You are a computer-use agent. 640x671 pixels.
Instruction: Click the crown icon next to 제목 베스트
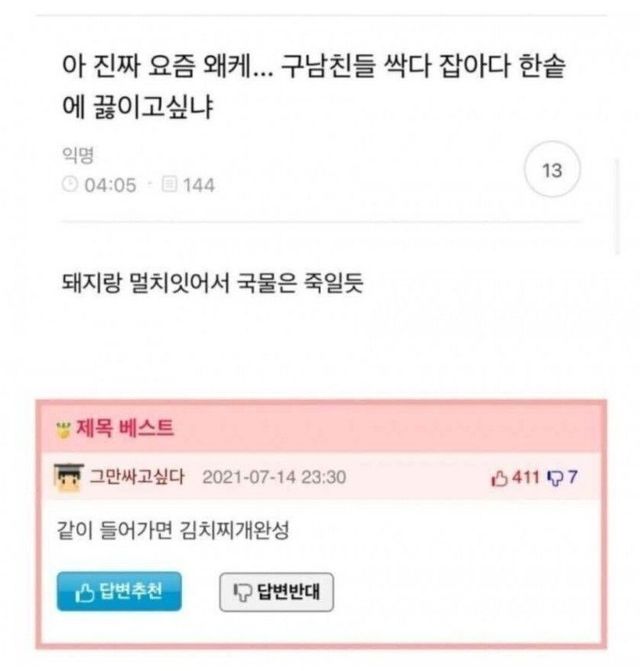(x=64, y=429)
